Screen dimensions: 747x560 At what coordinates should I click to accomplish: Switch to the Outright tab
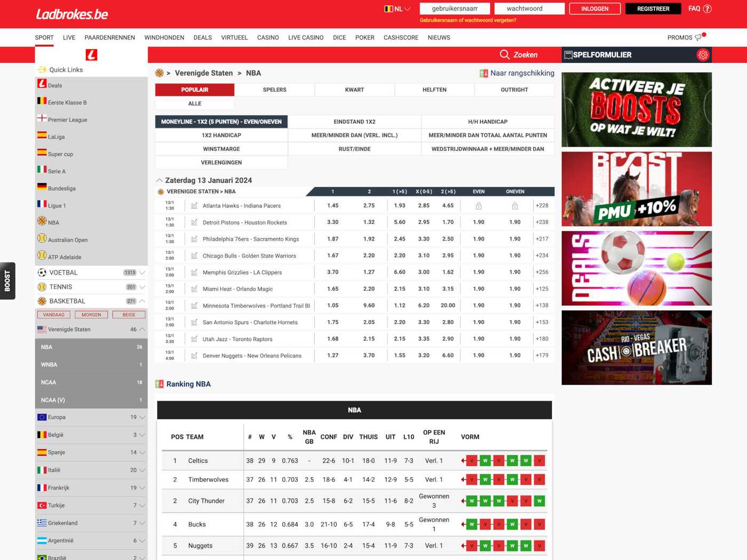tap(514, 90)
